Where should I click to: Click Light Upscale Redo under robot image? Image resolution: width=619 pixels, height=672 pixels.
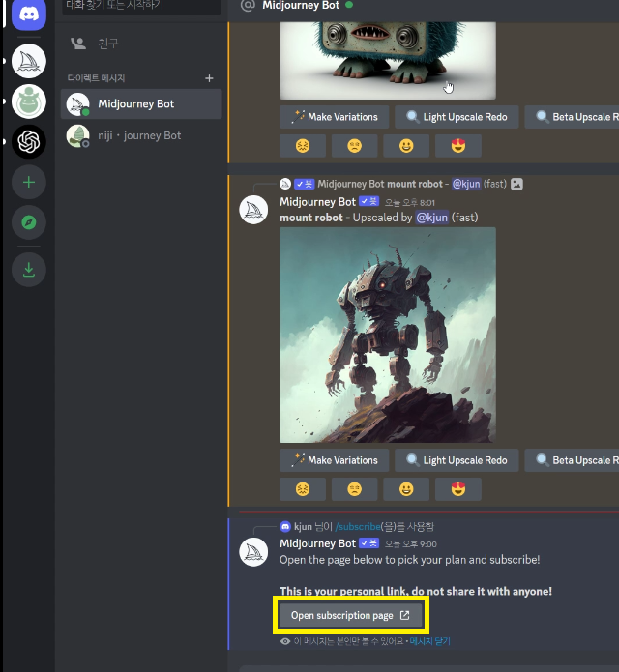[x=457, y=460]
